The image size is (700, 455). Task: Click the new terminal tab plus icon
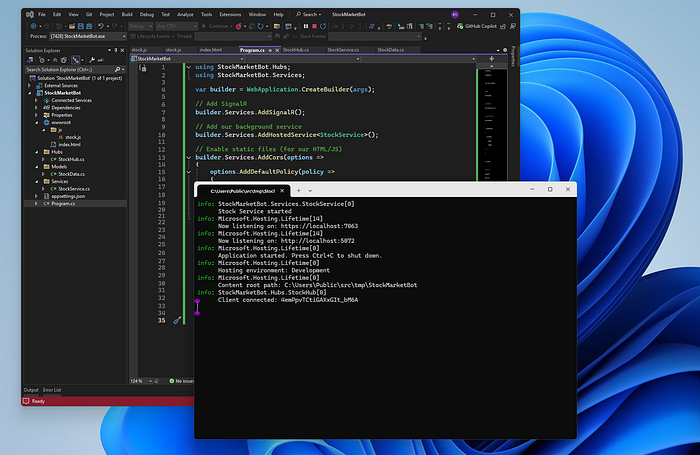click(298, 190)
